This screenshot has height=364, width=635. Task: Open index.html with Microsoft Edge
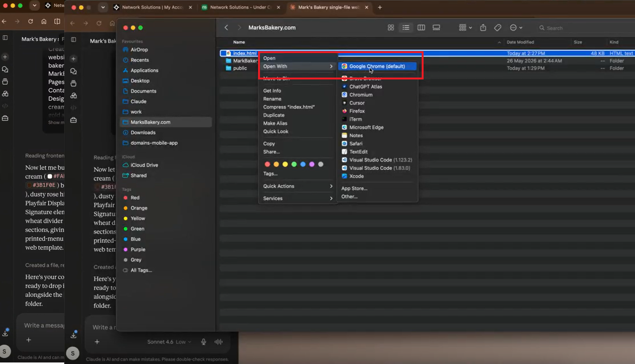366,127
